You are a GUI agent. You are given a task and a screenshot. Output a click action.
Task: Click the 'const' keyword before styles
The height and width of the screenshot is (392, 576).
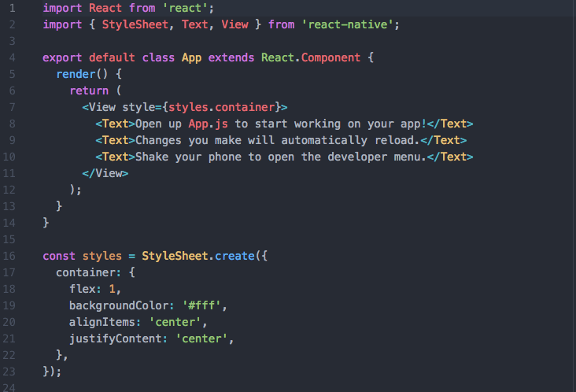click(59, 256)
